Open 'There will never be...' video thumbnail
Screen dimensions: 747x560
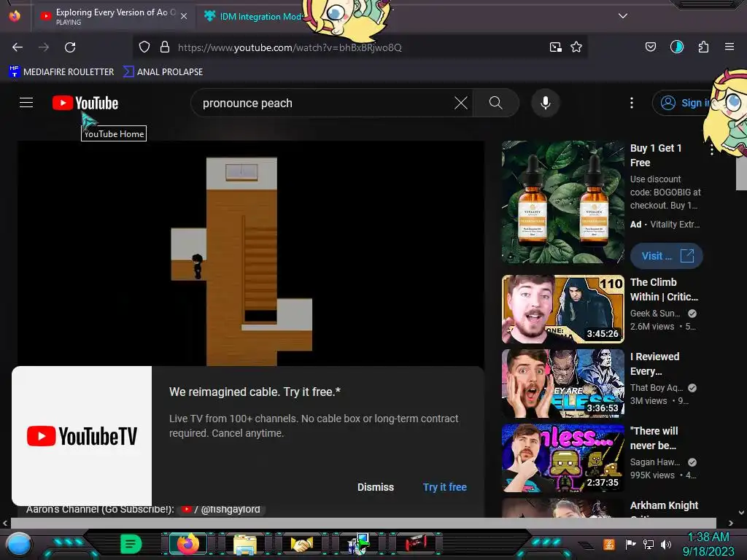562,458
